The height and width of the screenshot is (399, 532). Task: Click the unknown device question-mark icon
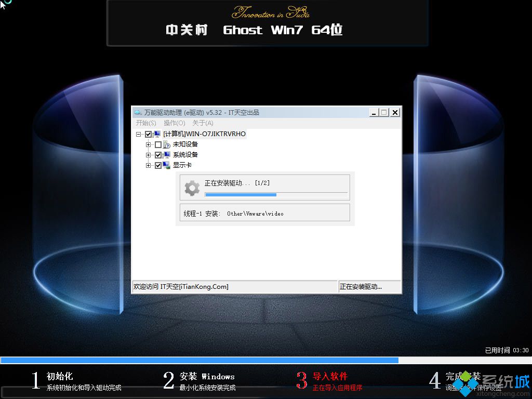[167, 144]
